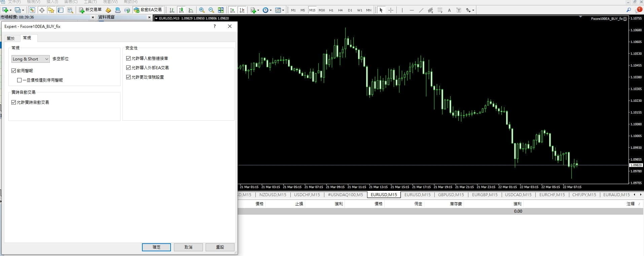Open the search magnifier in the toolbar
The width and height of the screenshot is (644, 256).
[629, 10]
